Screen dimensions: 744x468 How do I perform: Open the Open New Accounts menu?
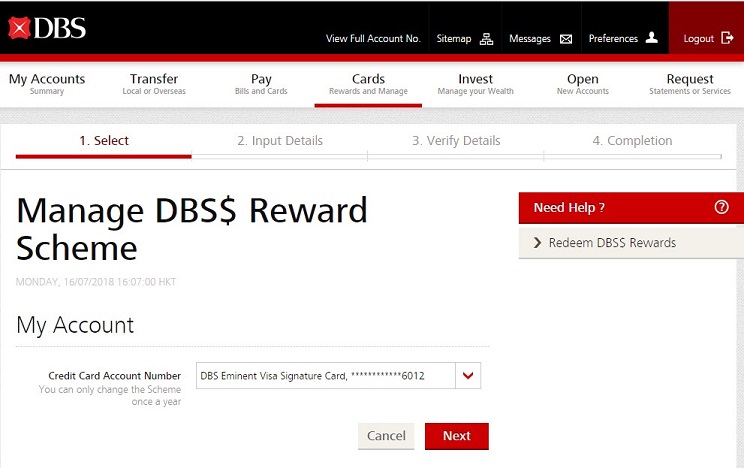pyautogui.click(x=582, y=84)
